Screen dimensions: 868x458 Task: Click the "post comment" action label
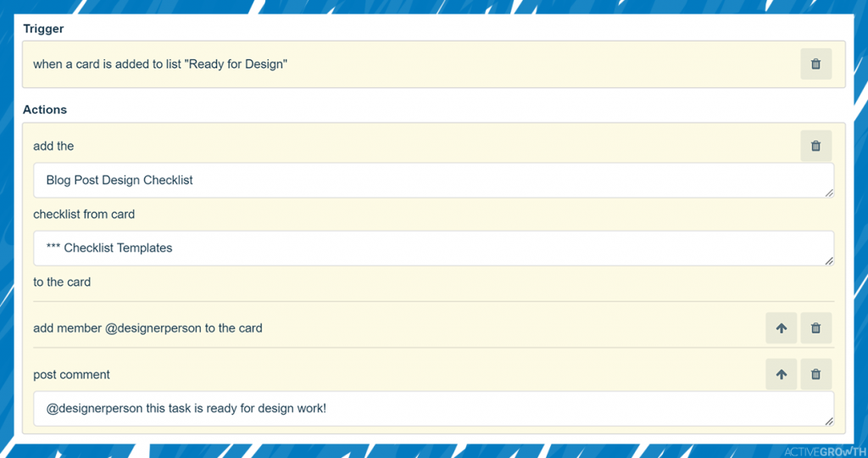point(71,375)
